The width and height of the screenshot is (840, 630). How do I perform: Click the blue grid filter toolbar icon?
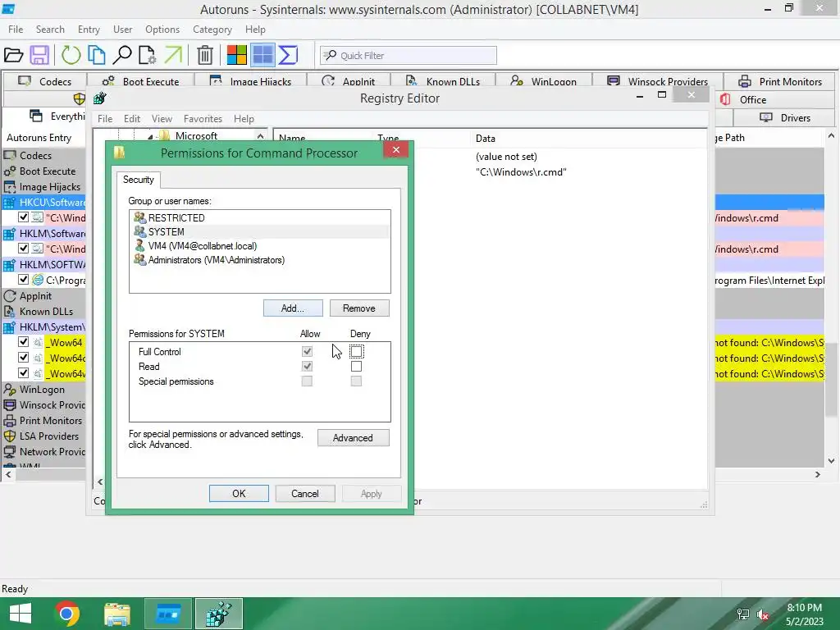[x=263, y=55]
